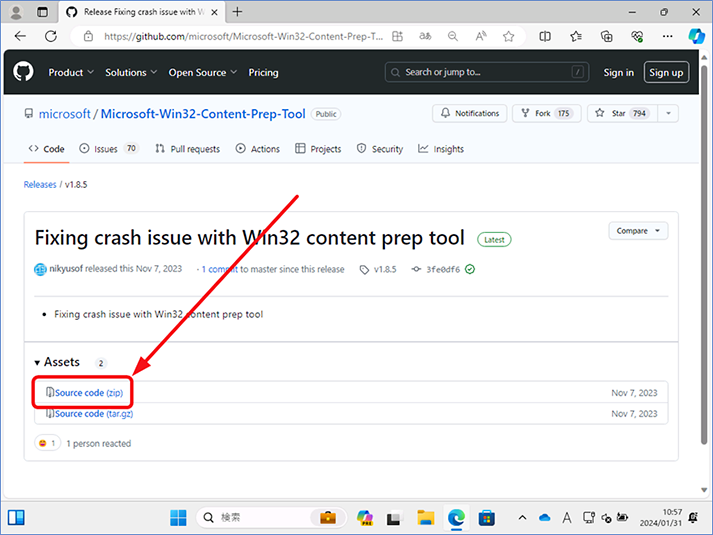Click the nikyusof avatar
The width and height of the screenshot is (713, 535).
pyautogui.click(x=40, y=270)
